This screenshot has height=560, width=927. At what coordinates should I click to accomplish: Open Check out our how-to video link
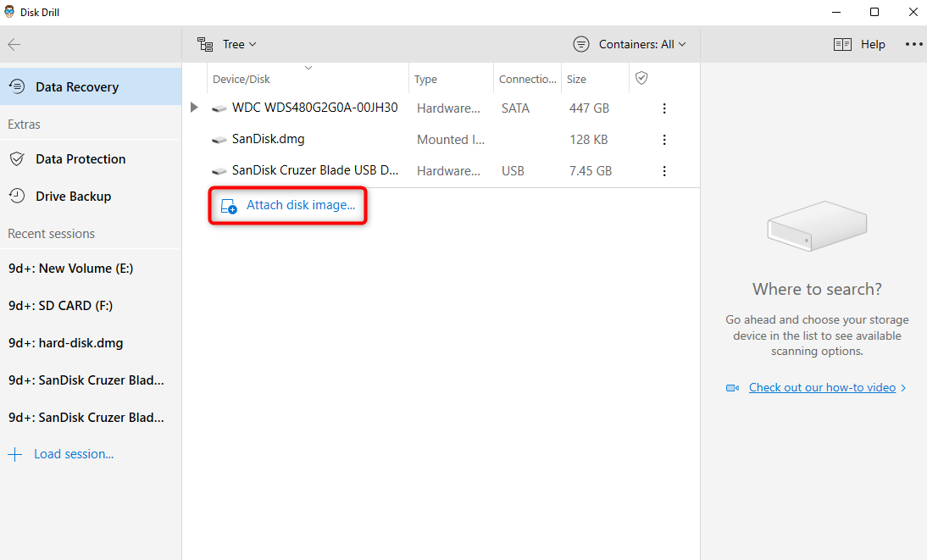pyautogui.click(x=823, y=387)
